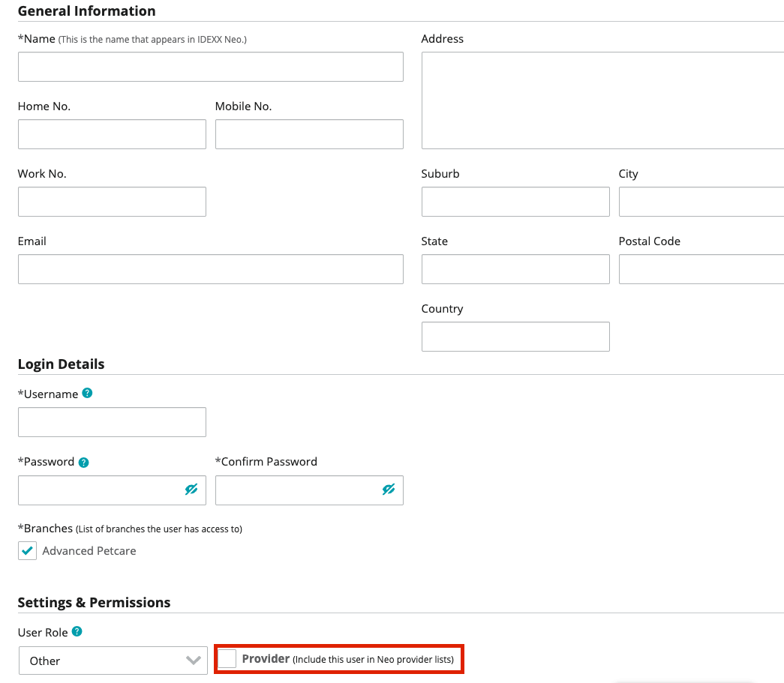Focus the Username input field
Image resolution: width=784 pixels, height=683 pixels.
(x=112, y=422)
